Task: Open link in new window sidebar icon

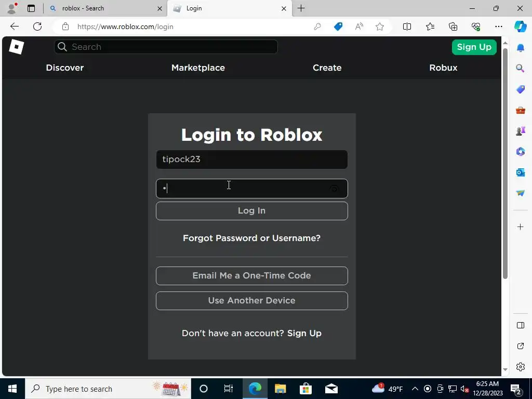Action: pos(520,346)
